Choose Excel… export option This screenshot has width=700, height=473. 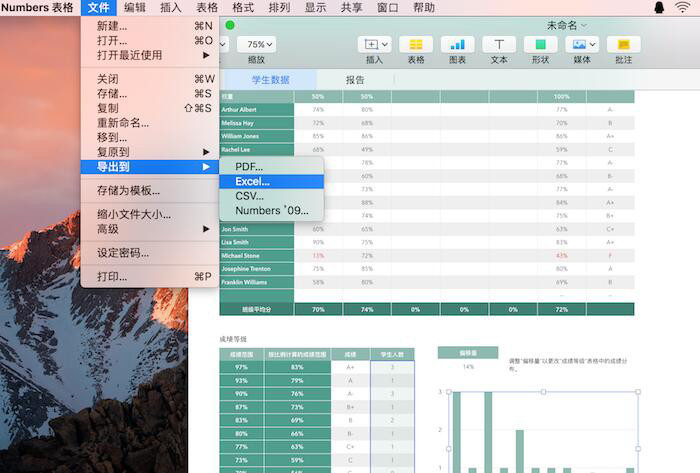point(271,182)
